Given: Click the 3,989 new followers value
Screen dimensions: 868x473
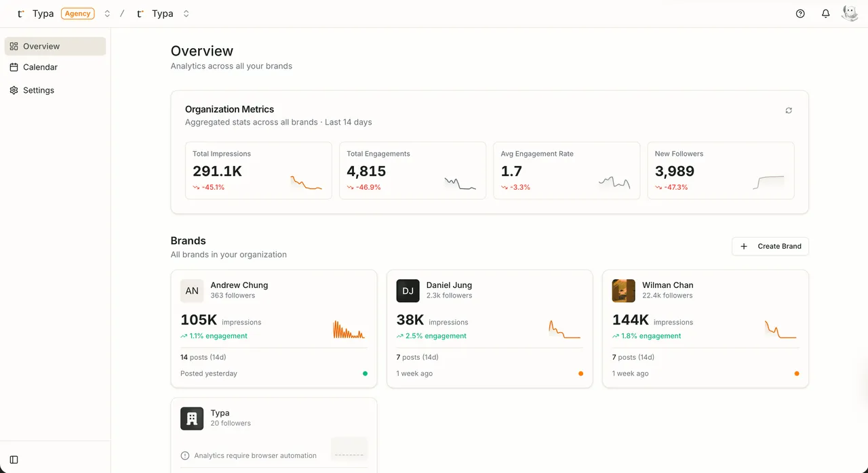Looking at the screenshot, I should 675,171.
